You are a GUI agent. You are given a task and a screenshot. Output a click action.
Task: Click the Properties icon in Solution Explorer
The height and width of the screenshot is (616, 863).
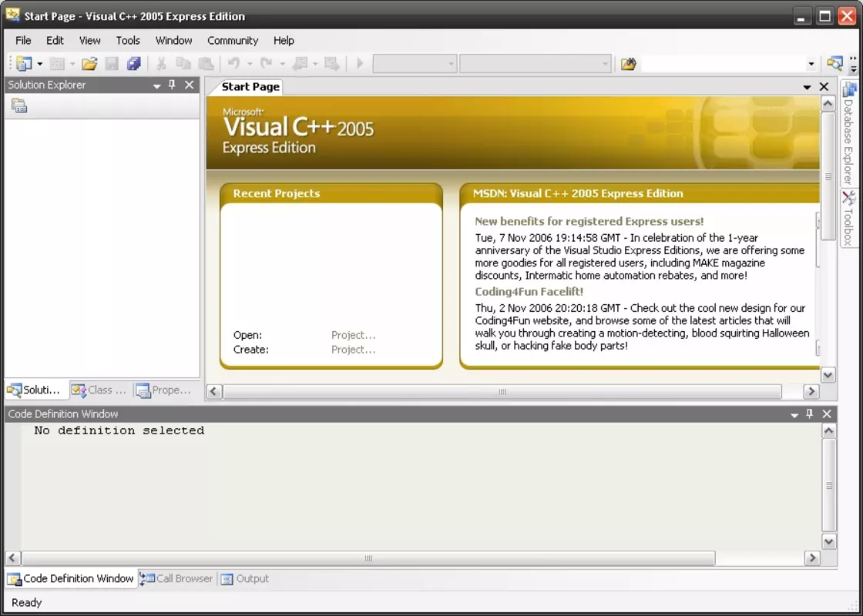19,105
